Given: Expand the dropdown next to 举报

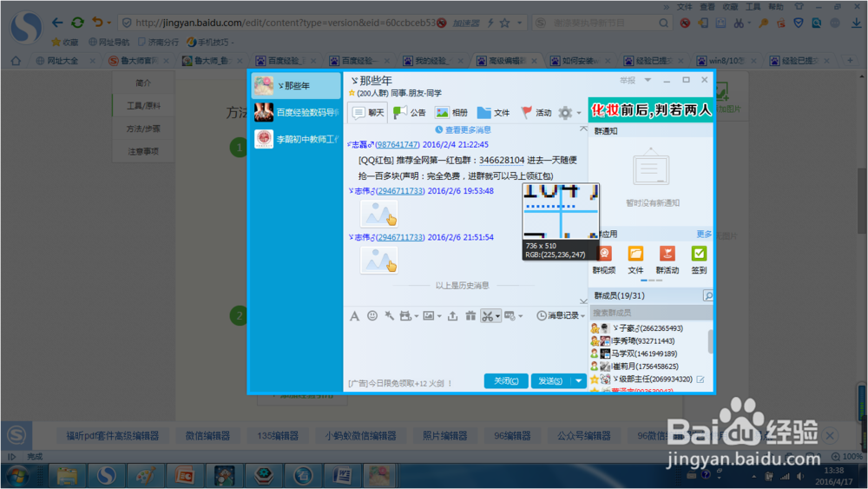Looking at the screenshot, I should 648,80.
